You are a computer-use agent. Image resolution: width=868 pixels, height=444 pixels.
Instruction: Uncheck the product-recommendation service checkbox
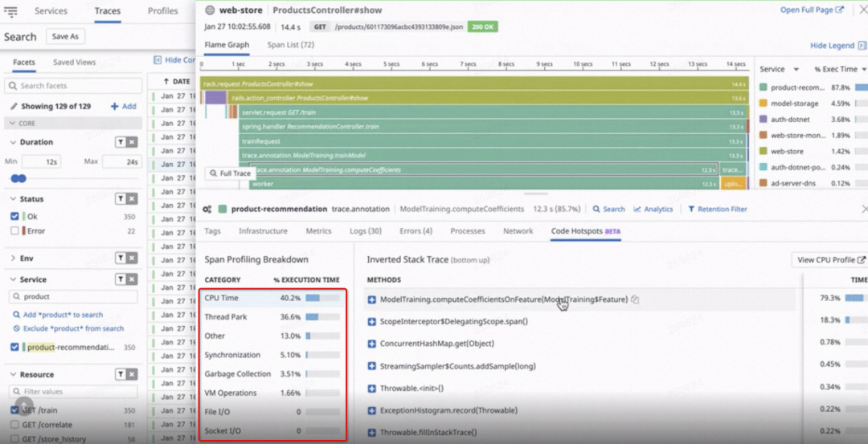[15, 347]
